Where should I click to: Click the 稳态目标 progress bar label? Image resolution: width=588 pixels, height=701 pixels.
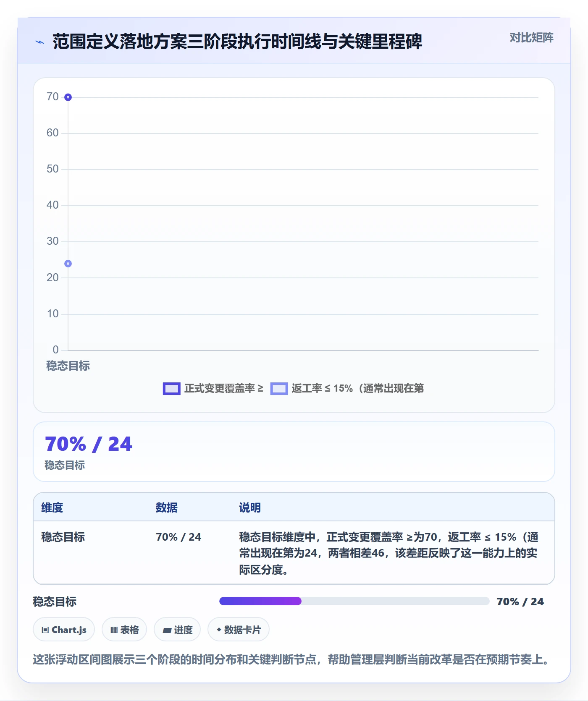point(55,602)
